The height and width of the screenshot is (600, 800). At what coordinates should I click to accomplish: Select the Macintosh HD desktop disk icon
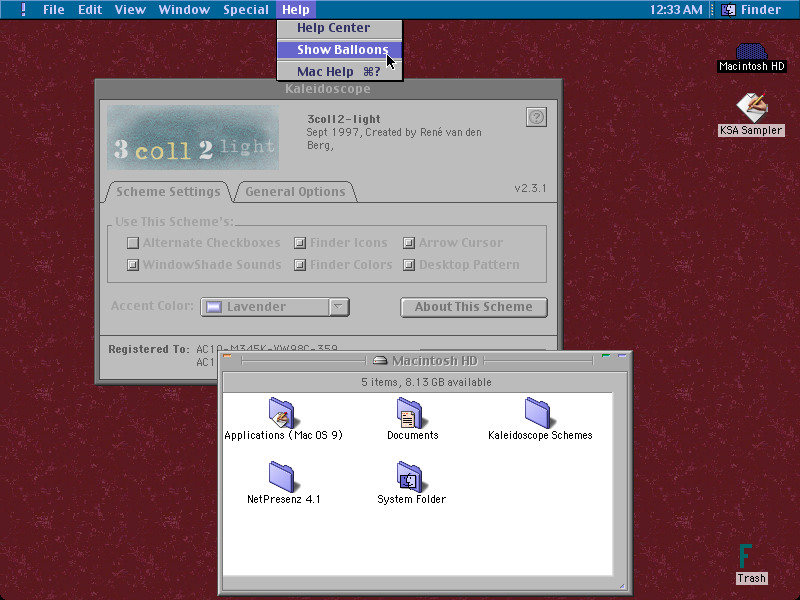click(x=751, y=52)
